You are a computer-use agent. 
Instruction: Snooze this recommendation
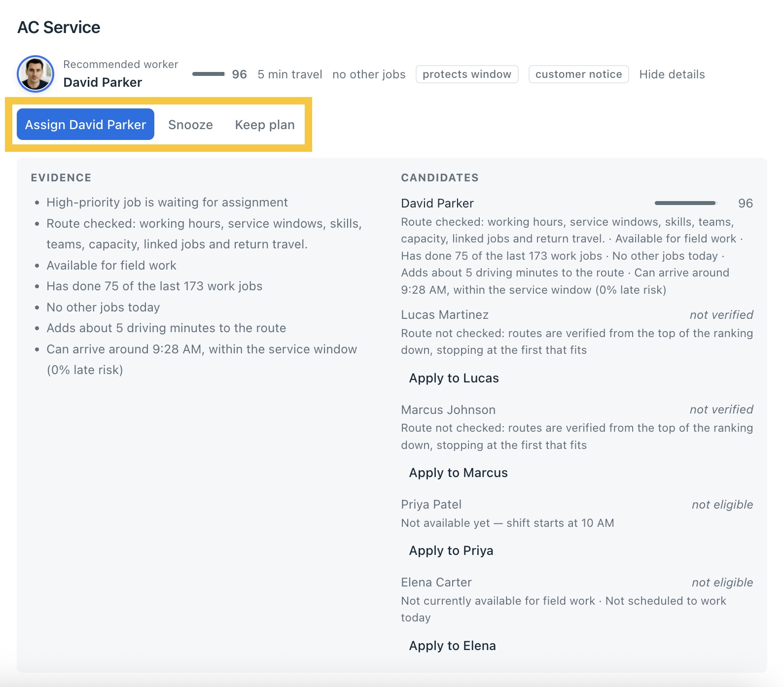point(190,124)
